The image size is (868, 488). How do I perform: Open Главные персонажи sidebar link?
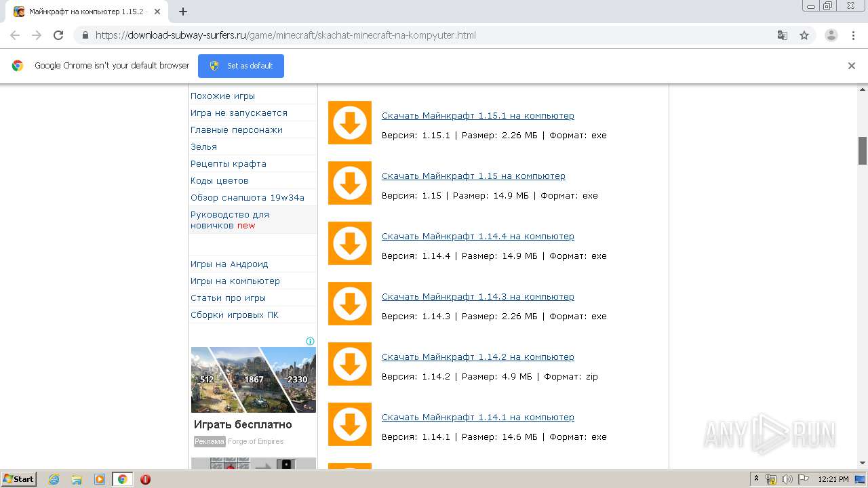237,129
